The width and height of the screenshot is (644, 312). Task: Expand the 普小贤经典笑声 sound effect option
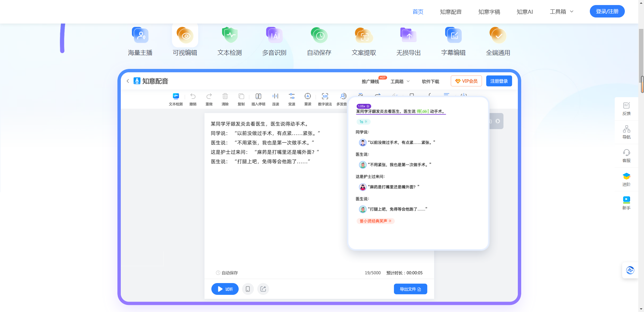(x=375, y=221)
